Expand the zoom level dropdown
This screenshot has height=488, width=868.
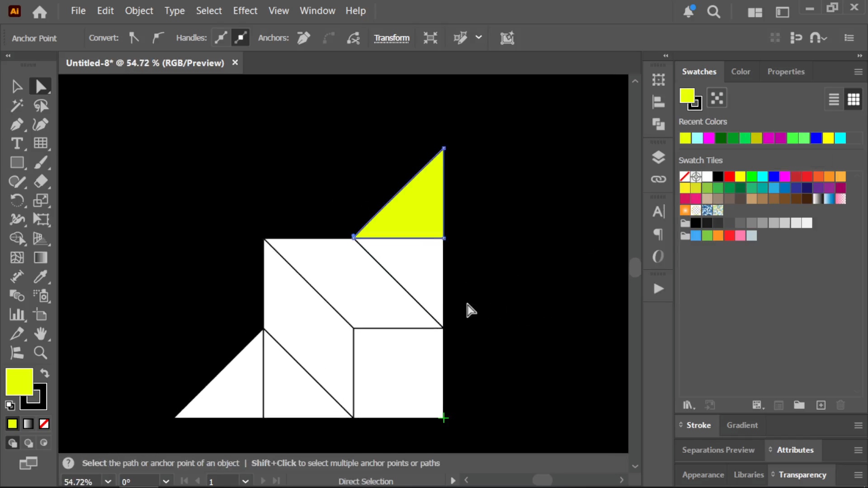(x=108, y=481)
